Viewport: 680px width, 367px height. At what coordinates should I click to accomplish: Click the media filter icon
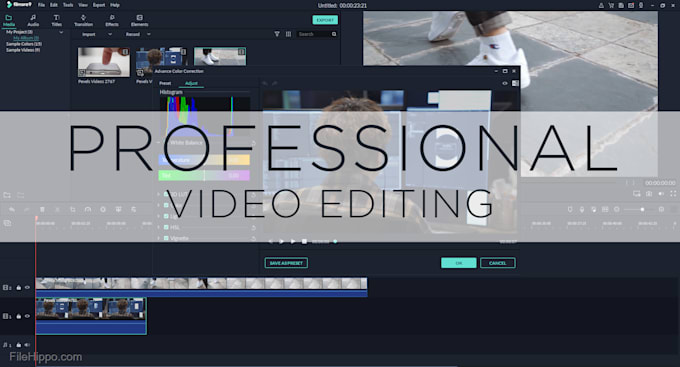pos(277,34)
